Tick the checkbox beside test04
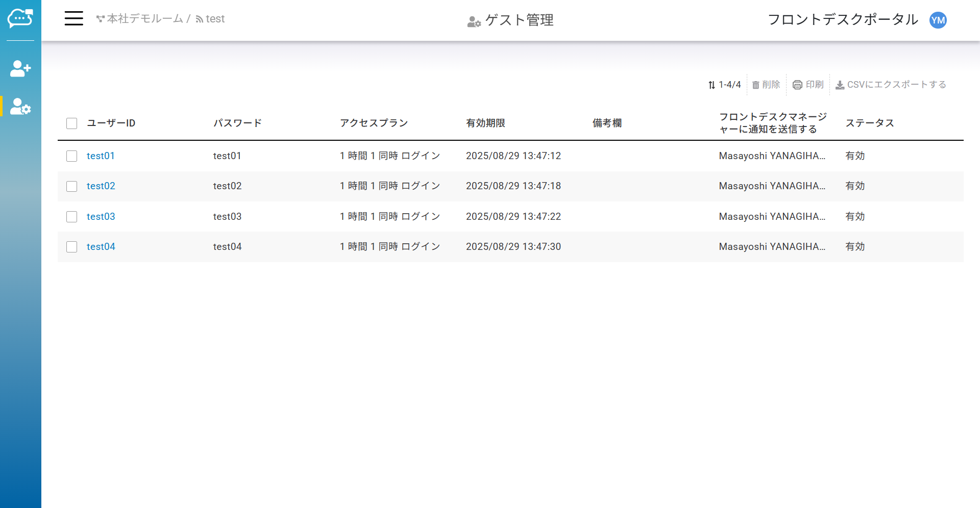 coord(72,247)
